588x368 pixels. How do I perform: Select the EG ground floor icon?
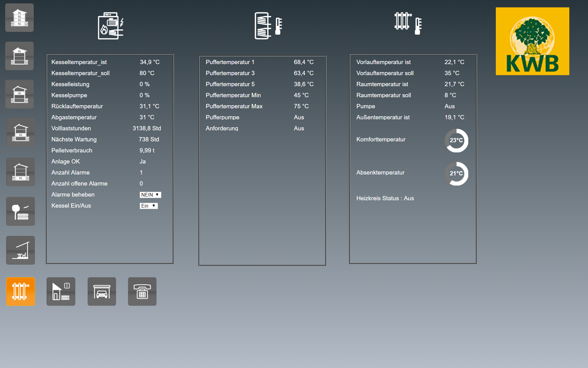pyautogui.click(x=21, y=132)
